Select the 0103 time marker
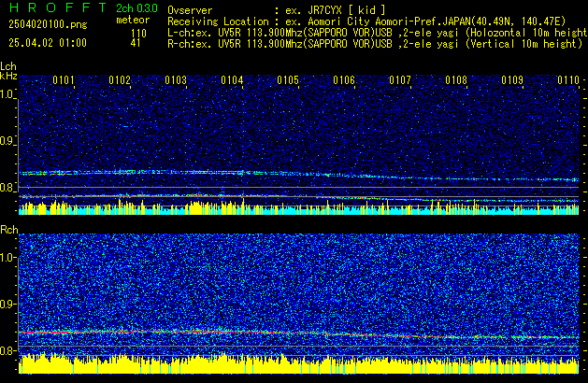The width and height of the screenshot is (588, 383). 176,80
